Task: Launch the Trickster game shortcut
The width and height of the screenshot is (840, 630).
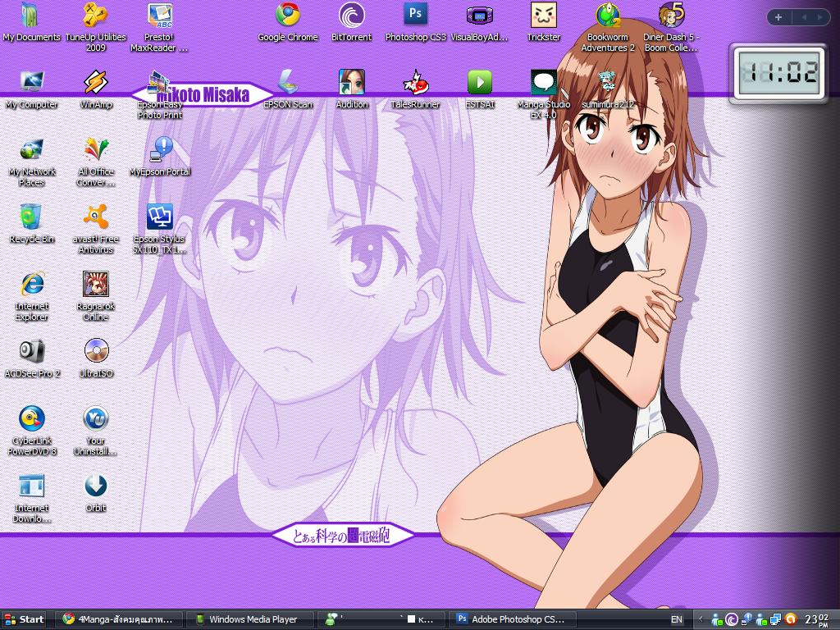Action: coord(544,24)
